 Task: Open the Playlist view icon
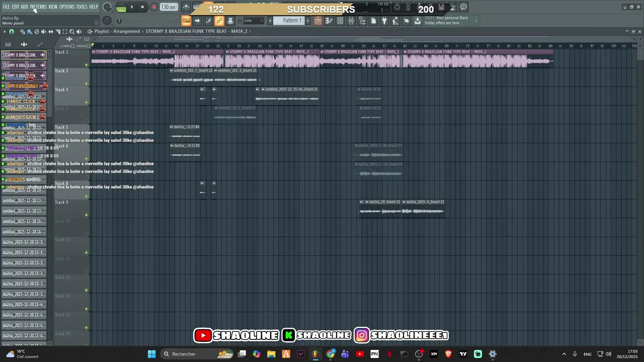318,21
